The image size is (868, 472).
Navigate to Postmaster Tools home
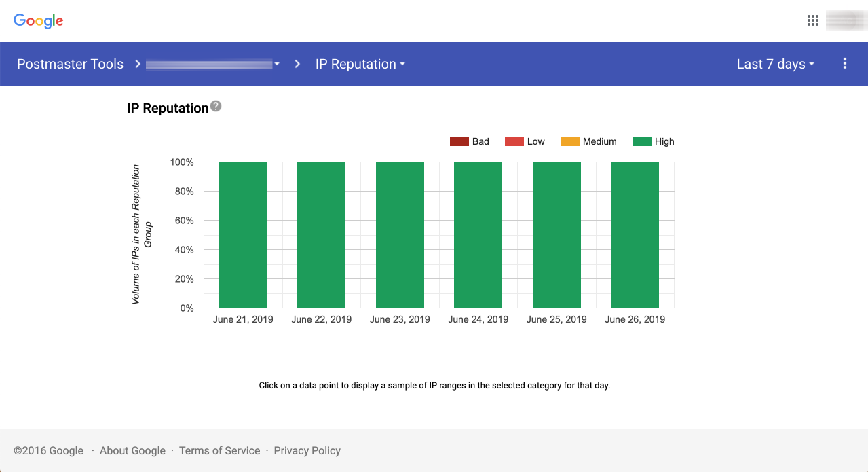point(70,63)
